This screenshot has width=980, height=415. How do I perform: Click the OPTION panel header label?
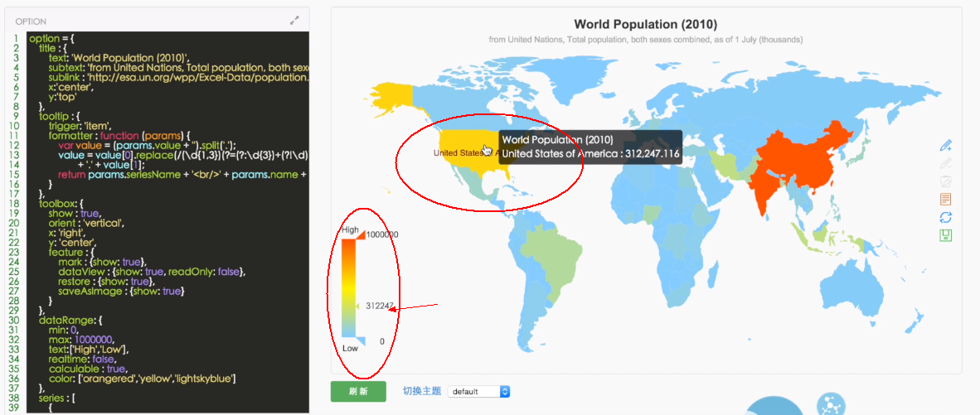(x=31, y=22)
